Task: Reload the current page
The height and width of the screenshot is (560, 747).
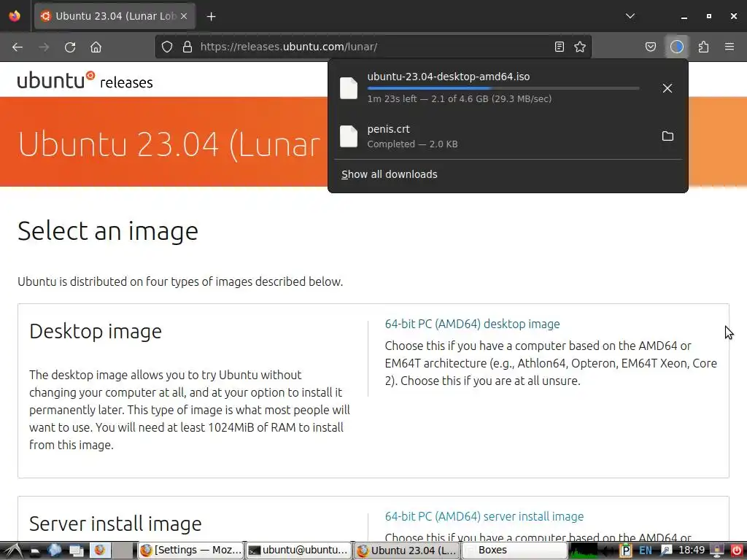Action: (70, 47)
